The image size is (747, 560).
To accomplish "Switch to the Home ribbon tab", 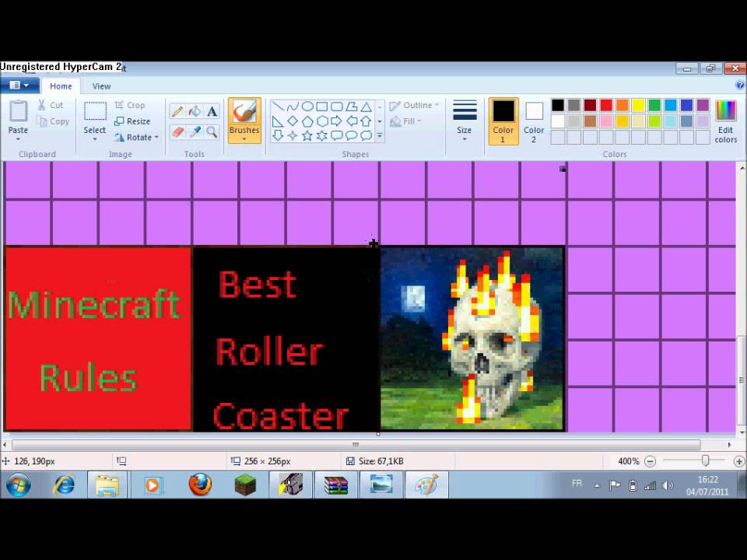I will pyautogui.click(x=61, y=86).
